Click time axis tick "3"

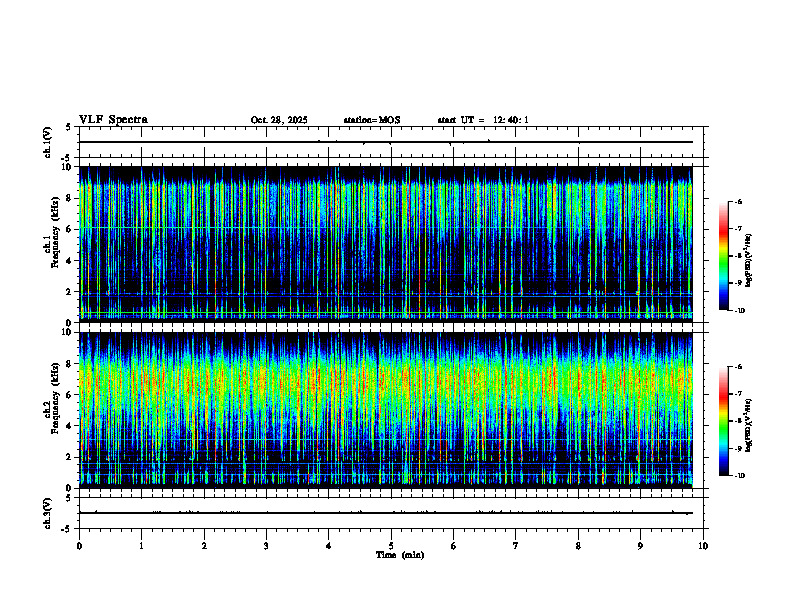click(266, 546)
